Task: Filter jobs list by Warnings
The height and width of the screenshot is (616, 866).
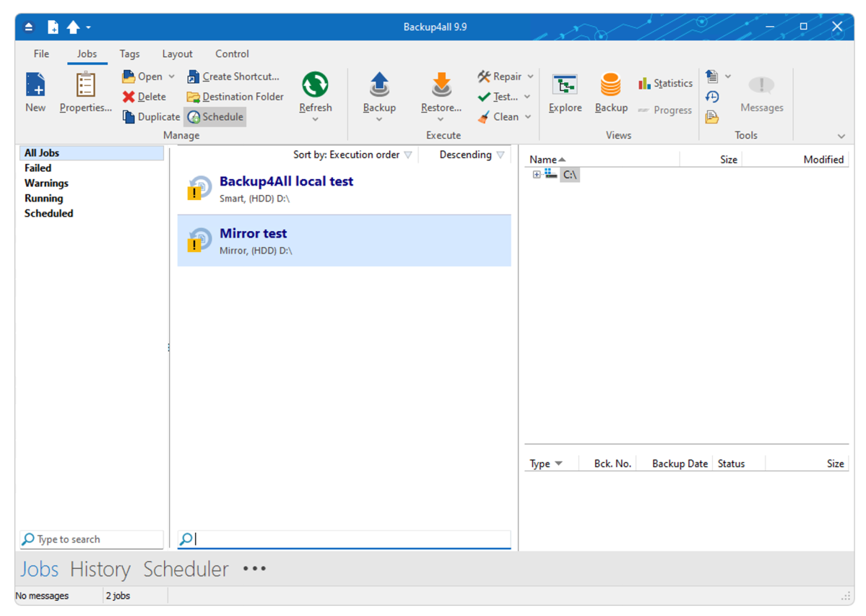Action: pyautogui.click(x=46, y=183)
